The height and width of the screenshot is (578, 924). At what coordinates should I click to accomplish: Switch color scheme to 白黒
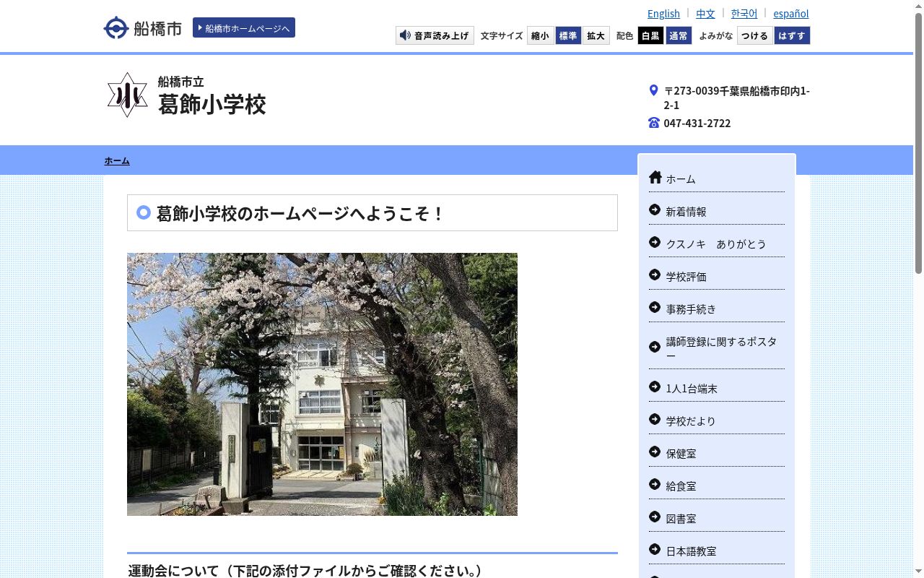650,35
